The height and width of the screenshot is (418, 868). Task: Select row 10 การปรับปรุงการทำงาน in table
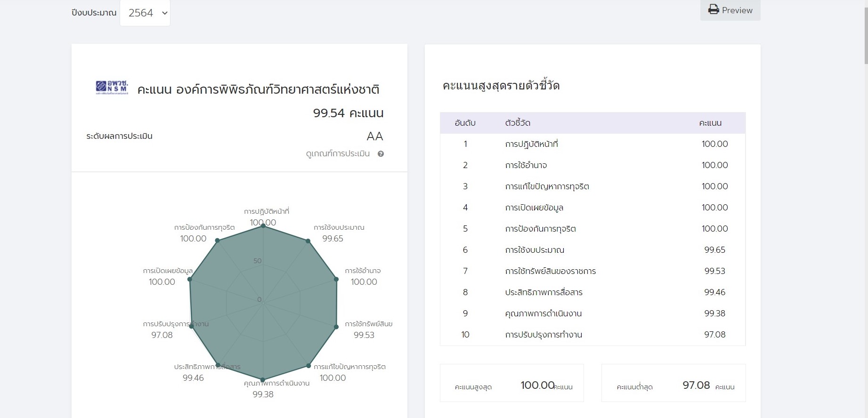coord(544,335)
